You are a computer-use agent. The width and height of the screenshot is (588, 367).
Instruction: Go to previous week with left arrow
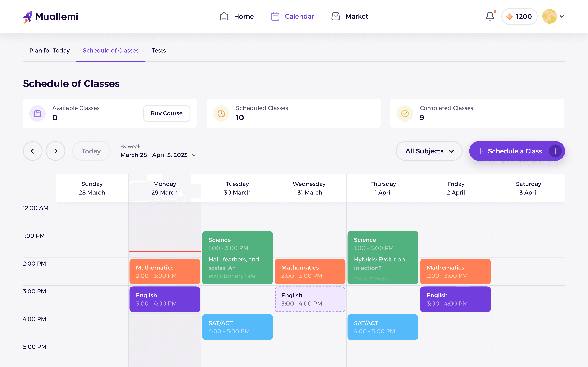(32, 151)
